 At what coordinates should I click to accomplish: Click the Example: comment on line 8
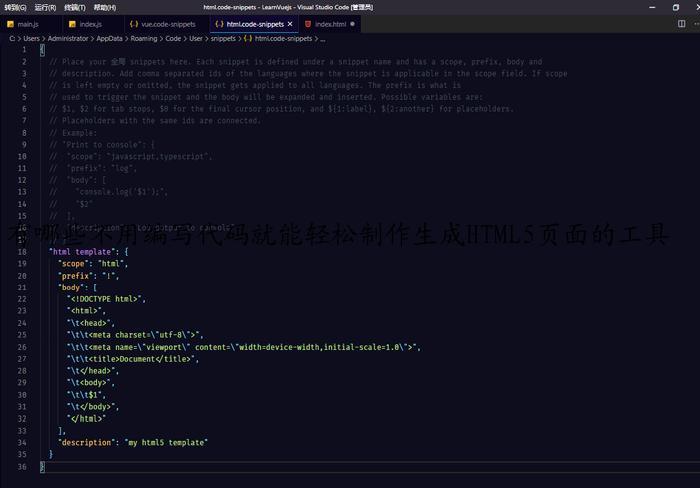tap(73, 133)
